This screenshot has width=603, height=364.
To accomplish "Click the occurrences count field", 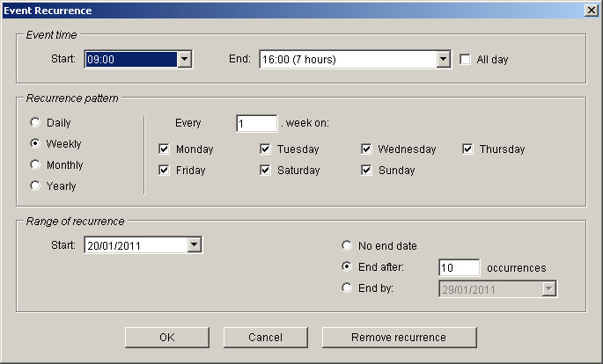I will pyautogui.click(x=460, y=267).
